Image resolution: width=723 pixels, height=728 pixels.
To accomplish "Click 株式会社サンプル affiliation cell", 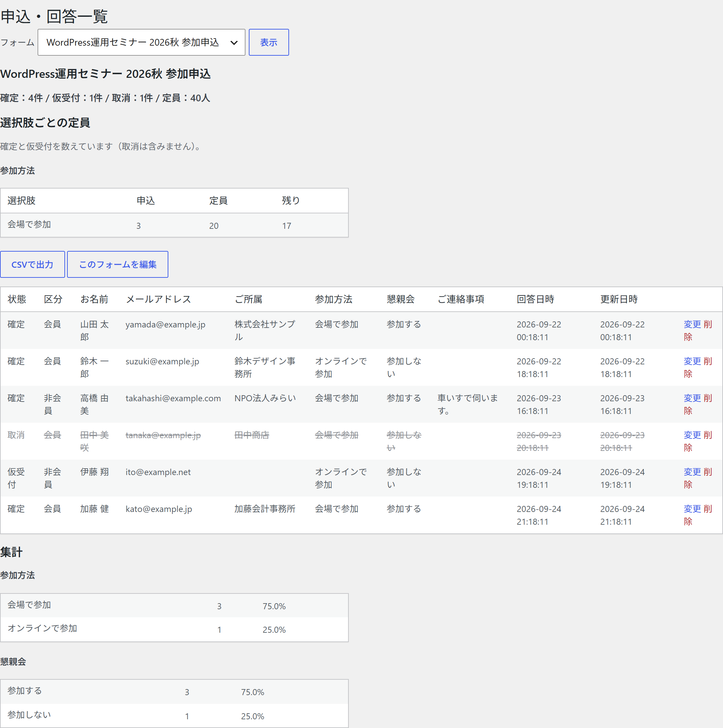I will click(x=265, y=330).
